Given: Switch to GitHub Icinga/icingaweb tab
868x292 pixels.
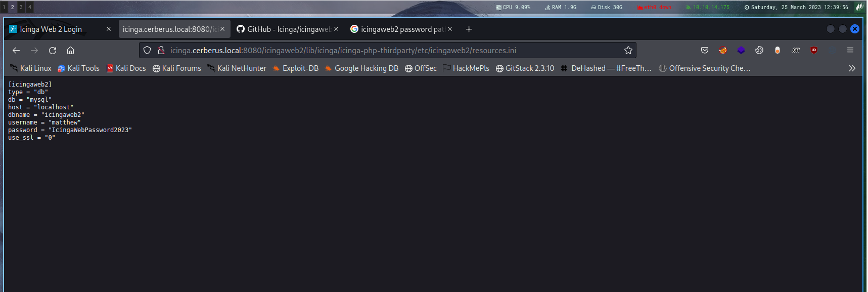Looking at the screenshot, I should (288, 29).
